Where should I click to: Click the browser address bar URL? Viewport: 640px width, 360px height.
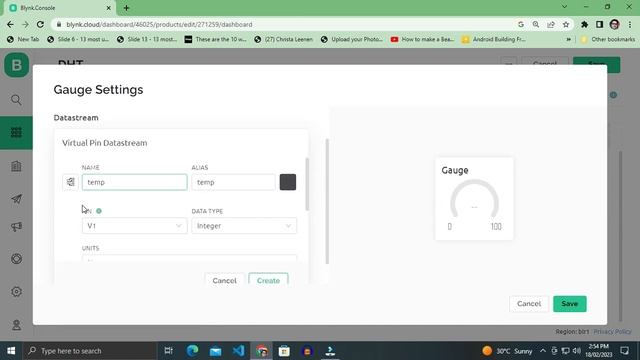(x=159, y=24)
